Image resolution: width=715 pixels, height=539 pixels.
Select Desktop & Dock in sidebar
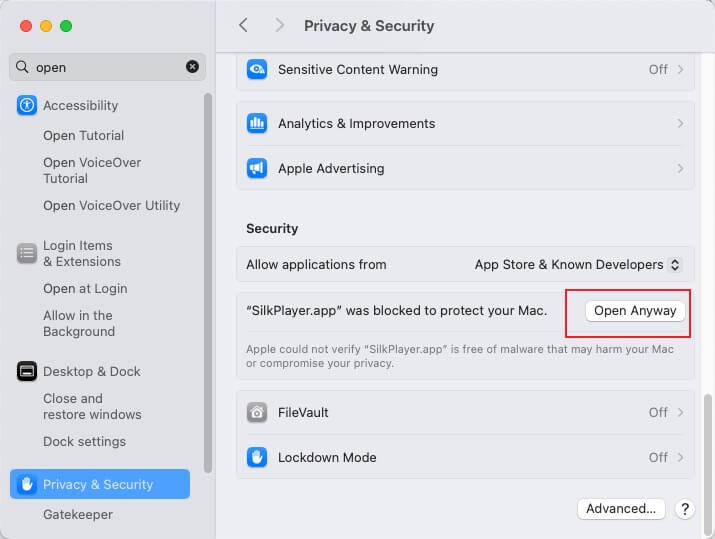tap(92, 371)
